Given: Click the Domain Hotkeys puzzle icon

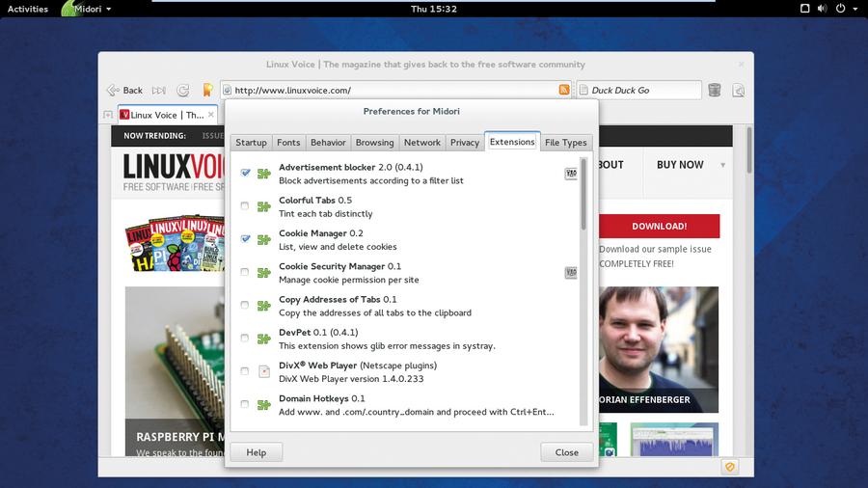Looking at the screenshot, I should pos(264,405).
